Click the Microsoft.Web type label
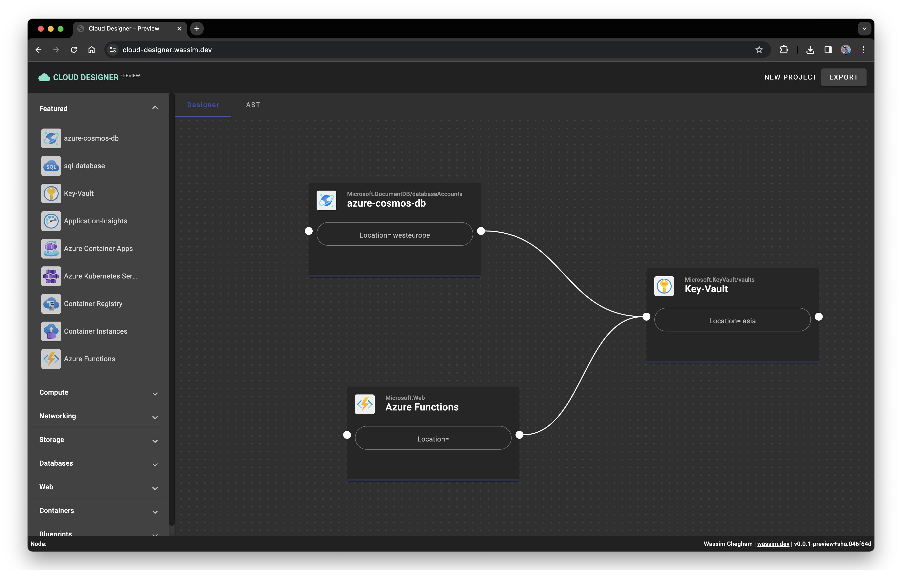 tap(405, 398)
